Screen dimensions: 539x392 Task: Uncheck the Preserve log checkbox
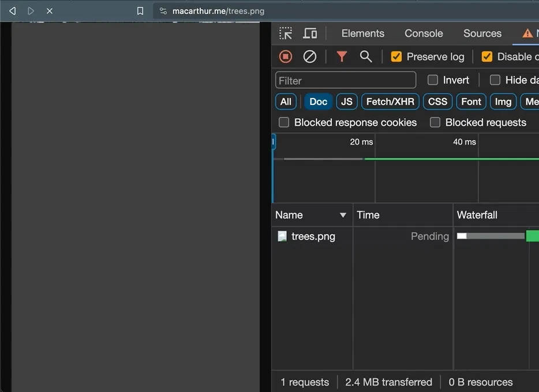pyautogui.click(x=396, y=56)
